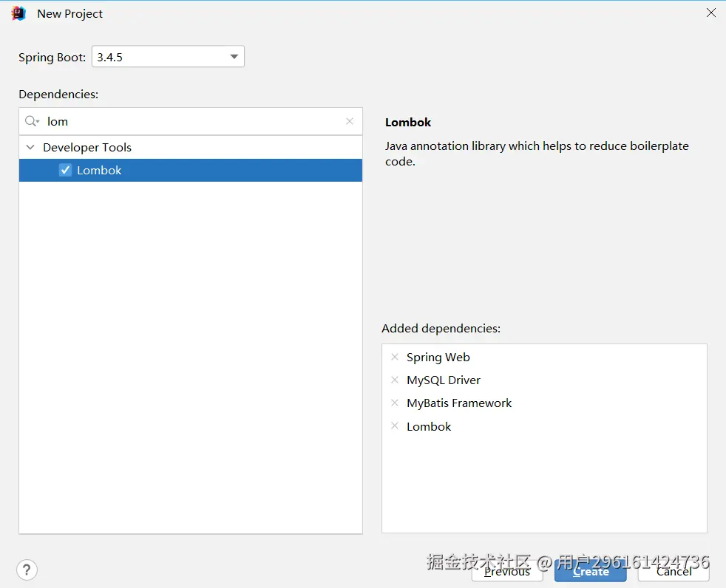Screen dimensions: 726x588
Task: Click the dependency search magnifier icon
Action: (32, 121)
